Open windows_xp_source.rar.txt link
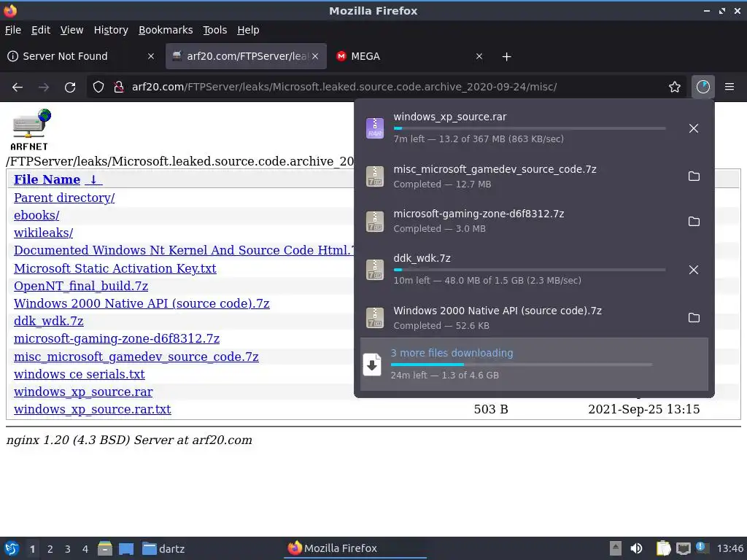This screenshot has width=747, height=560. (93, 410)
